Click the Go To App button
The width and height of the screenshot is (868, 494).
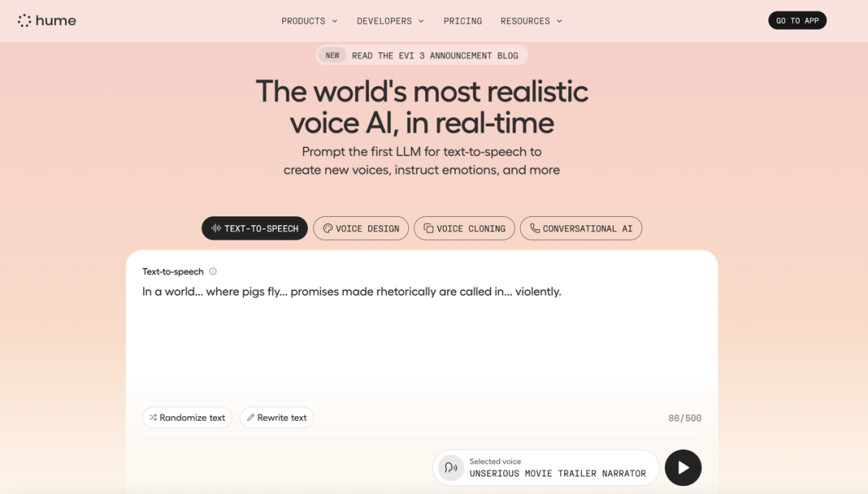click(x=797, y=20)
